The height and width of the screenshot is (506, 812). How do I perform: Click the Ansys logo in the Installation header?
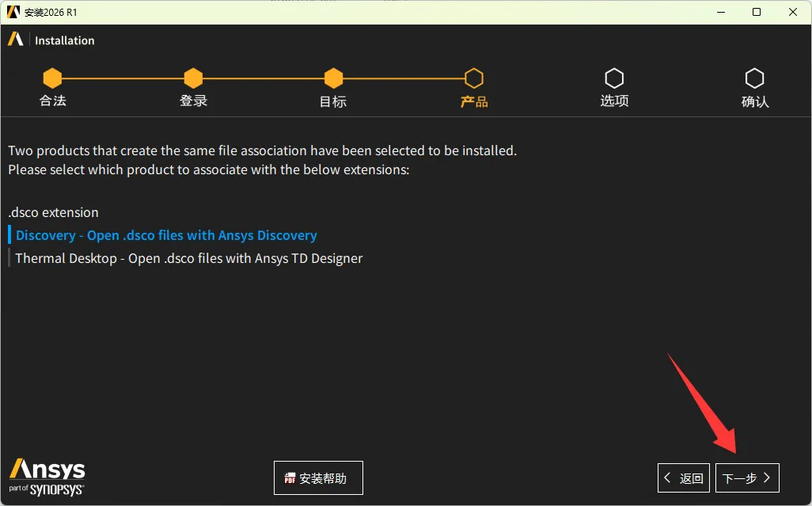pos(16,40)
